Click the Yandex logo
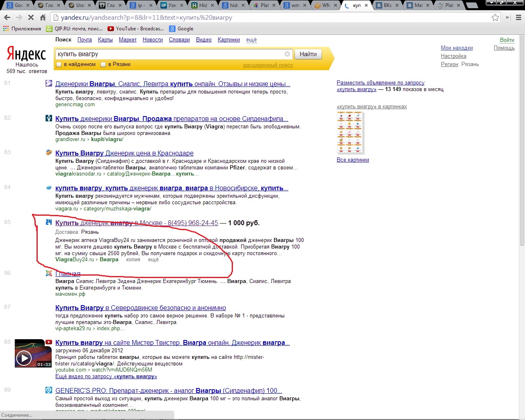This screenshot has width=525, height=420. pyautogui.click(x=27, y=54)
